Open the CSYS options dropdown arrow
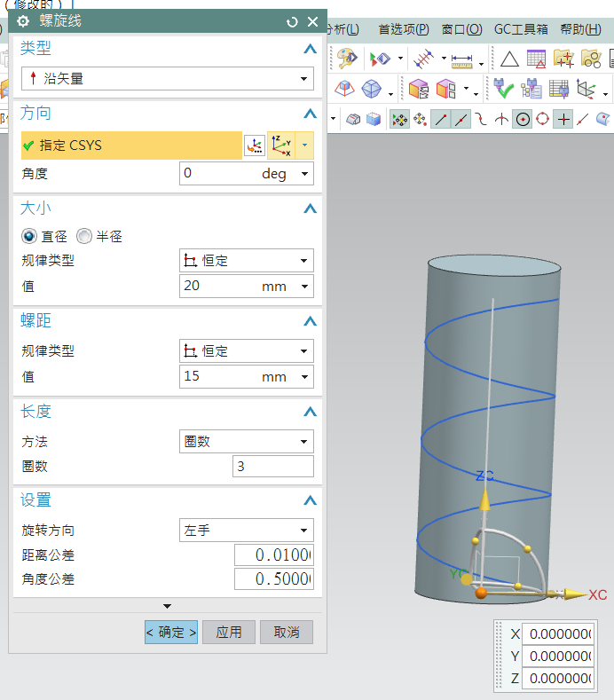The image size is (614, 700). [x=304, y=146]
